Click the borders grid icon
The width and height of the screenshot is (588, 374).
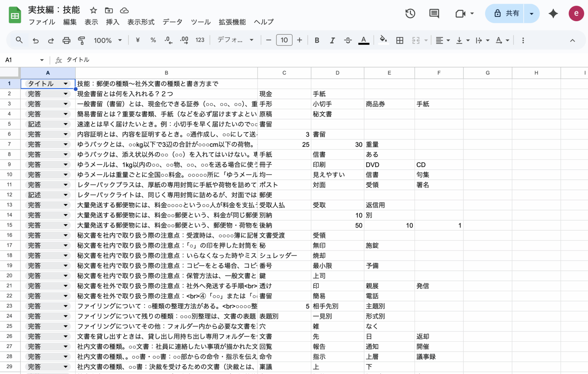click(x=399, y=41)
